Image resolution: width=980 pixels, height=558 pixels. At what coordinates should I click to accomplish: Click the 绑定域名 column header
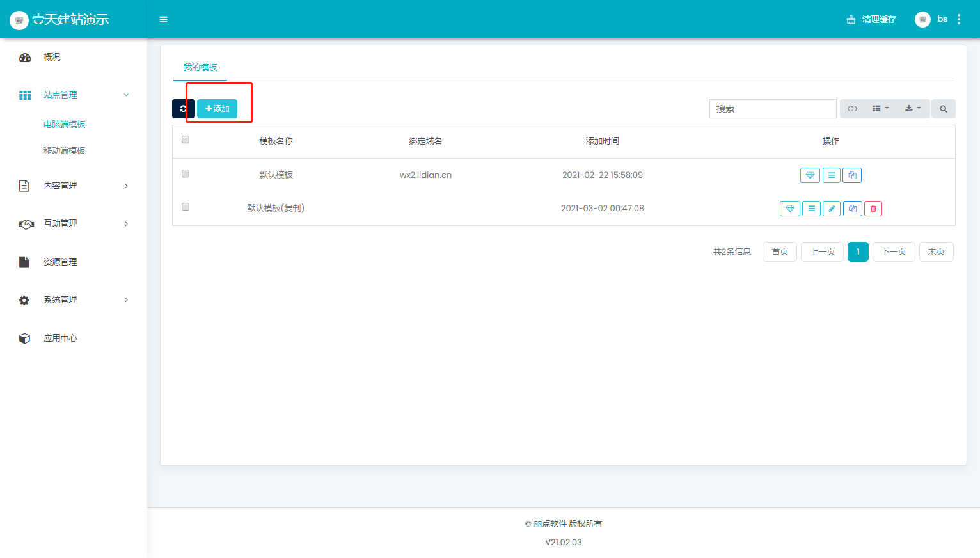pos(425,141)
